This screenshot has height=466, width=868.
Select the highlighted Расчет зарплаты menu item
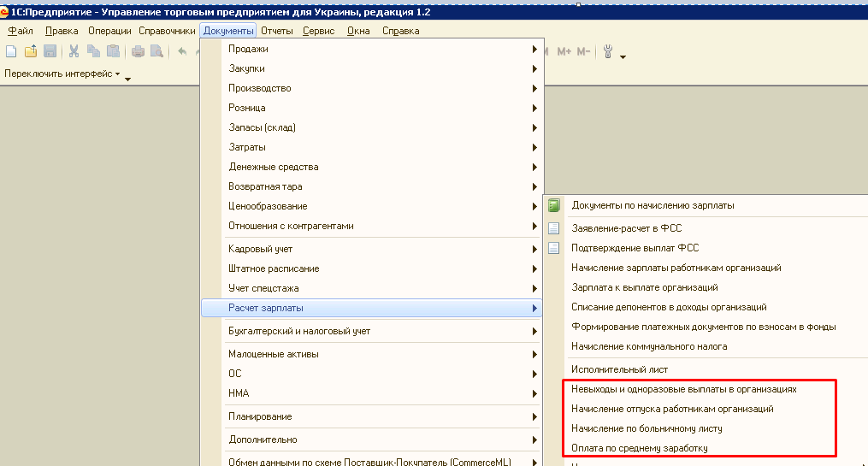click(372, 309)
